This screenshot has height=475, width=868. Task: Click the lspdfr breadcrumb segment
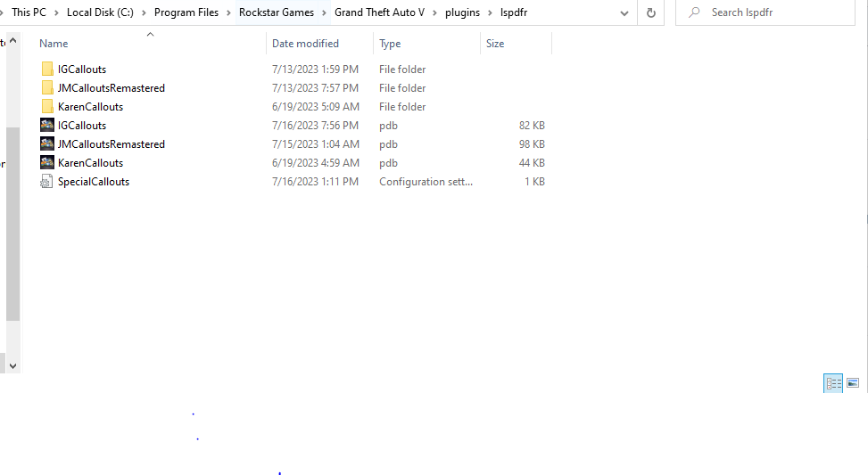(x=514, y=12)
